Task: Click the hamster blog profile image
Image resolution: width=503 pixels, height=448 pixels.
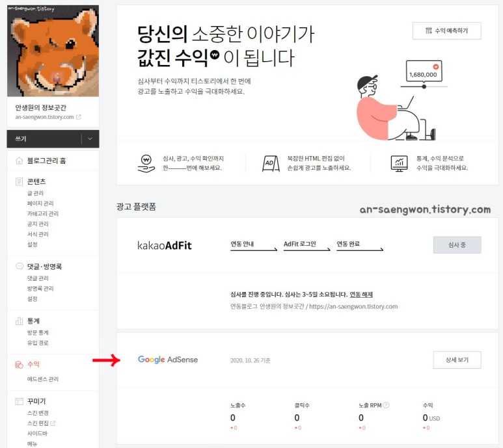Action: (53, 51)
